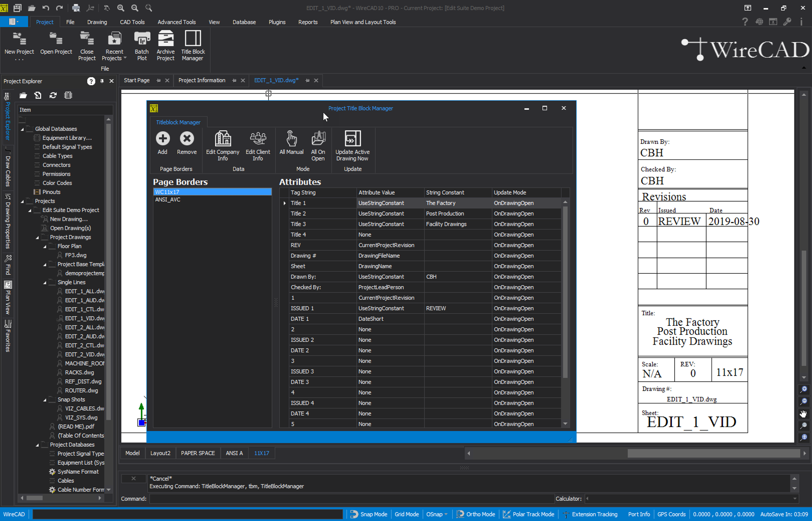
Task: Open the Draw Cables side panel
Action: pyautogui.click(x=7, y=168)
